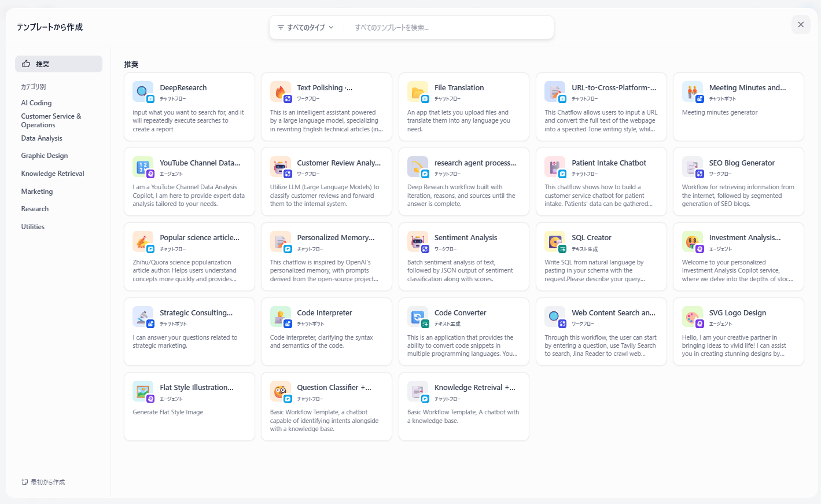Click the DeepResearch magnifier icon

(x=142, y=91)
